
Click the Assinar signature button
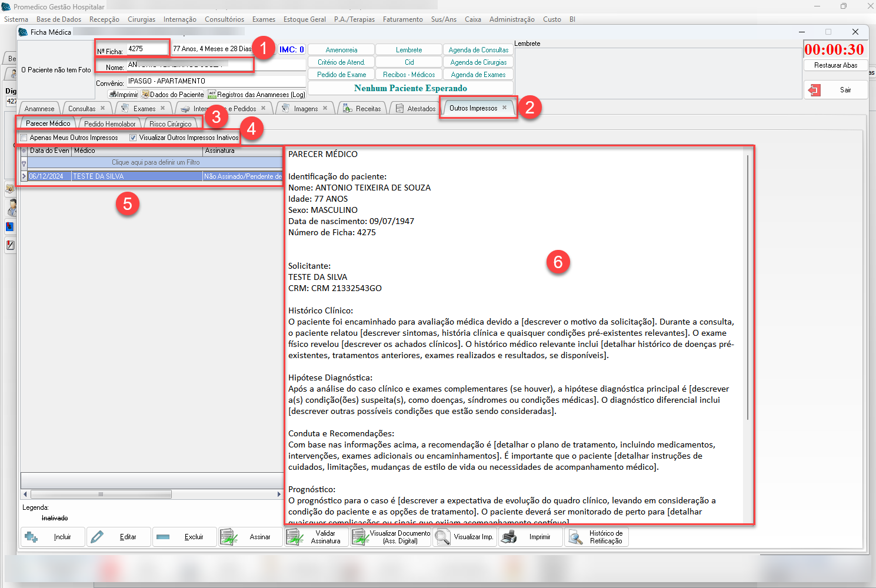tap(251, 537)
